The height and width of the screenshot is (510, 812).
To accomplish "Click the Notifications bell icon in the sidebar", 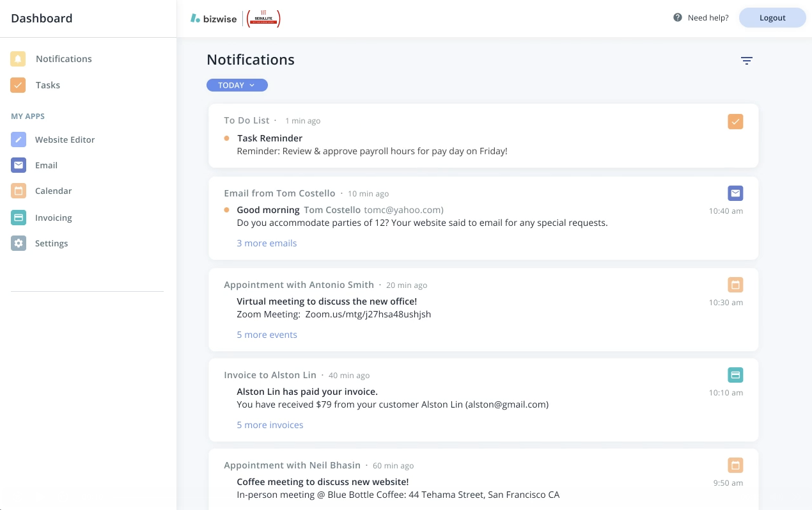I will point(18,58).
